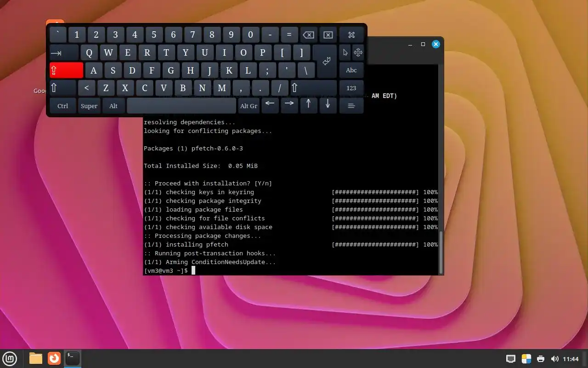Latch the Ctrl modifier key

[x=62, y=105]
